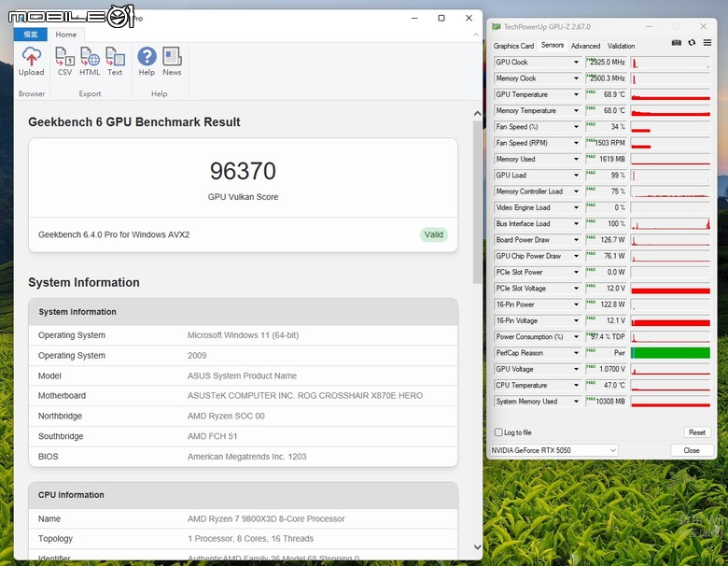Open PerfCap Reason sensor dropdown

click(576, 353)
